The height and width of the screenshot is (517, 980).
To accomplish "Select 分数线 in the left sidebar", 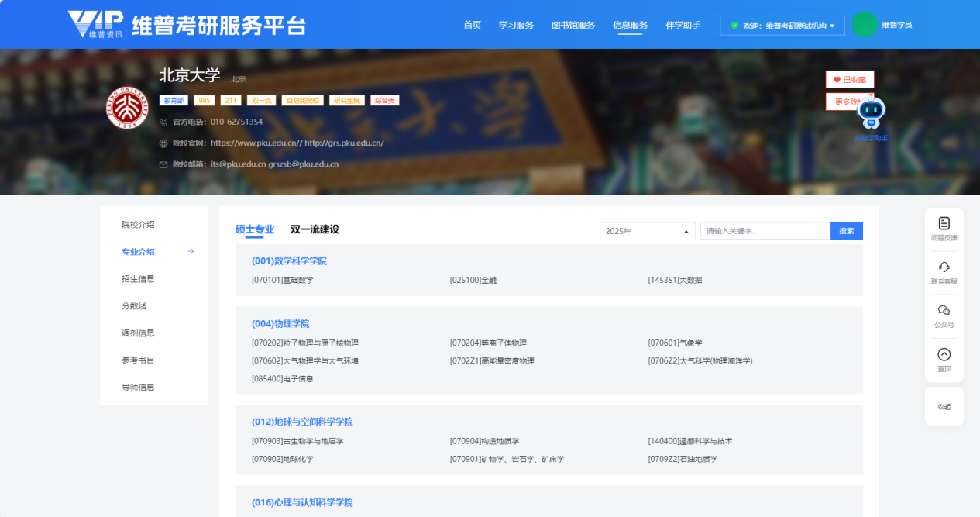I will tap(134, 306).
